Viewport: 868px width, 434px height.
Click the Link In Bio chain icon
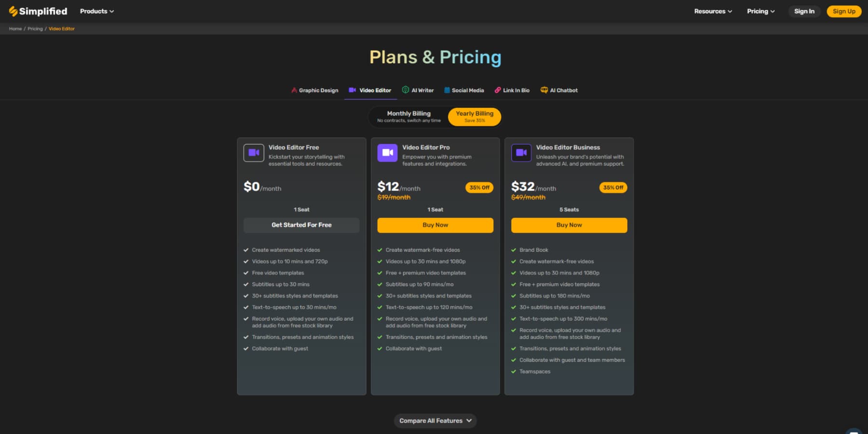(x=498, y=90)
